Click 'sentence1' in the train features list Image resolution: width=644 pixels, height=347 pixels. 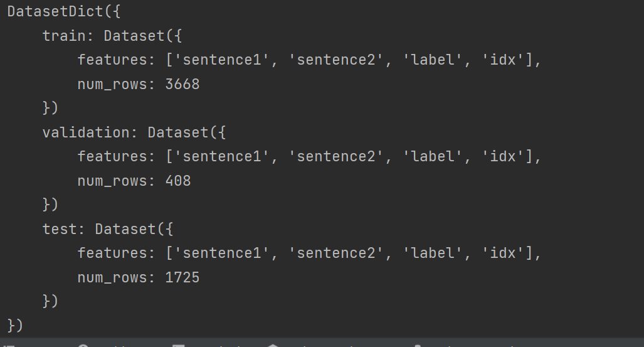pos(218,60)
